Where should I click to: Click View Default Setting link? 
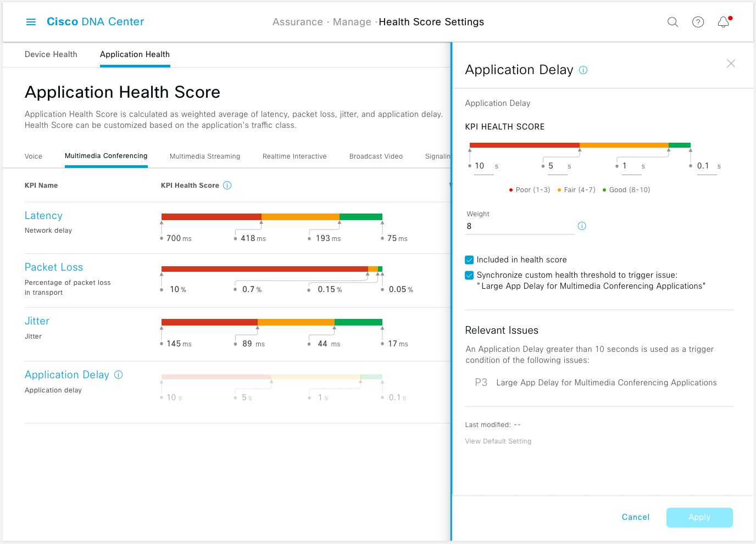(x=498, y=441)
